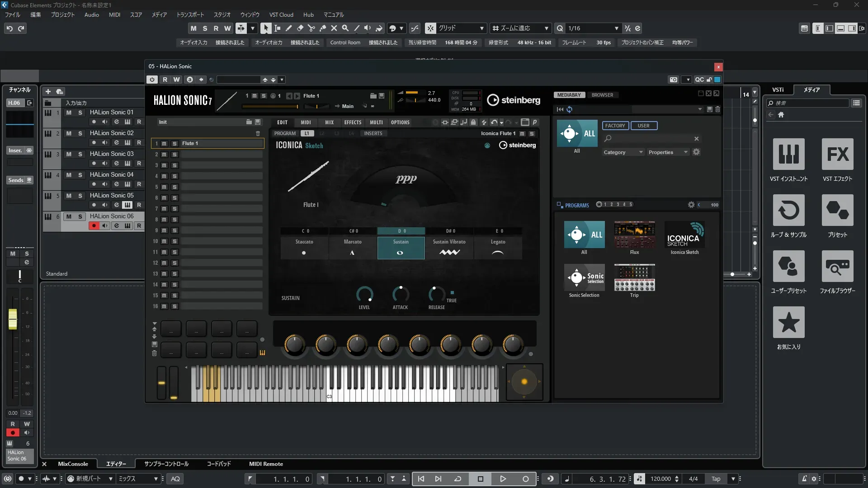This screenshot has width=868, height=488.
Task: Open VST Instruments media tile
Action: 788,154
